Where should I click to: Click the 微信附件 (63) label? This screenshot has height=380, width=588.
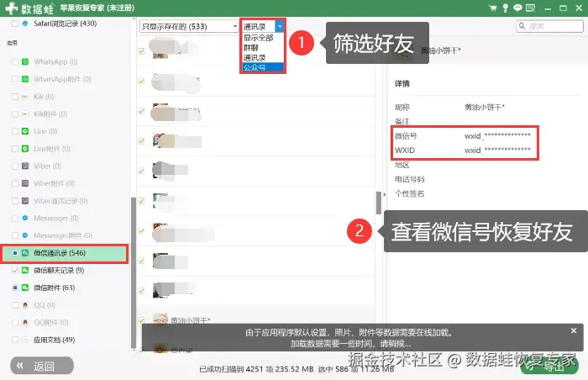coord(55,288)
